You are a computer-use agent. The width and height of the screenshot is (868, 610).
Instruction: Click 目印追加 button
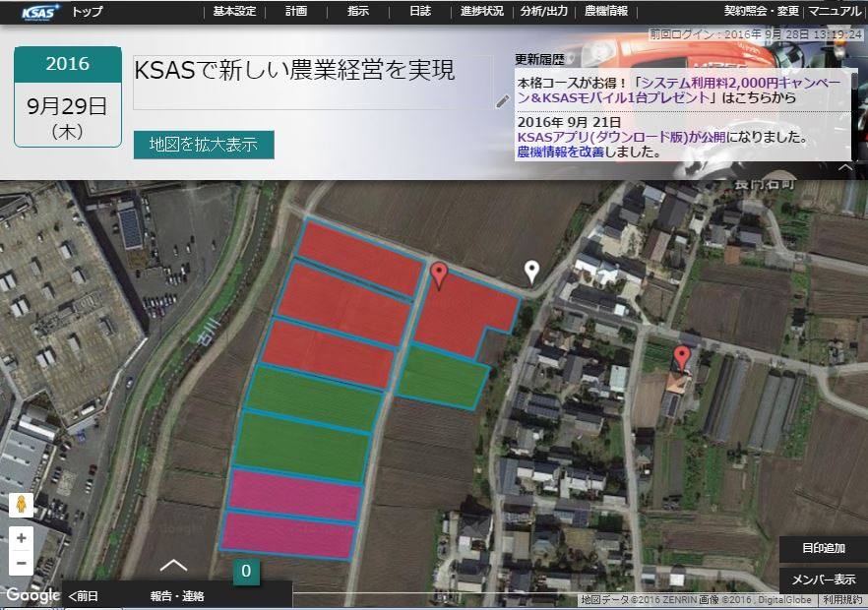click(x=824, y=549)
